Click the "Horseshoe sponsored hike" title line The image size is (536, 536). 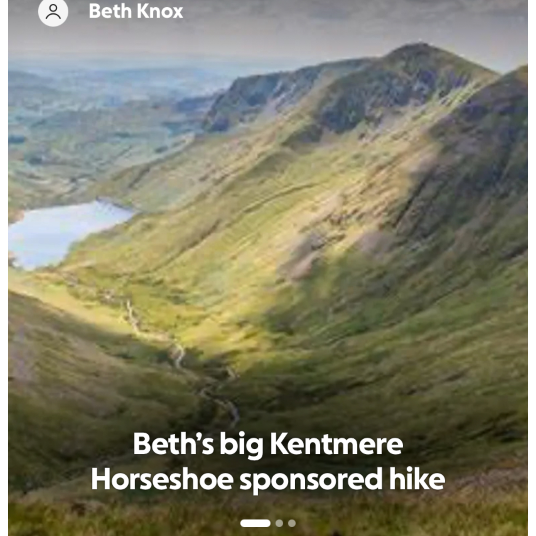click(x=268, y=479)
